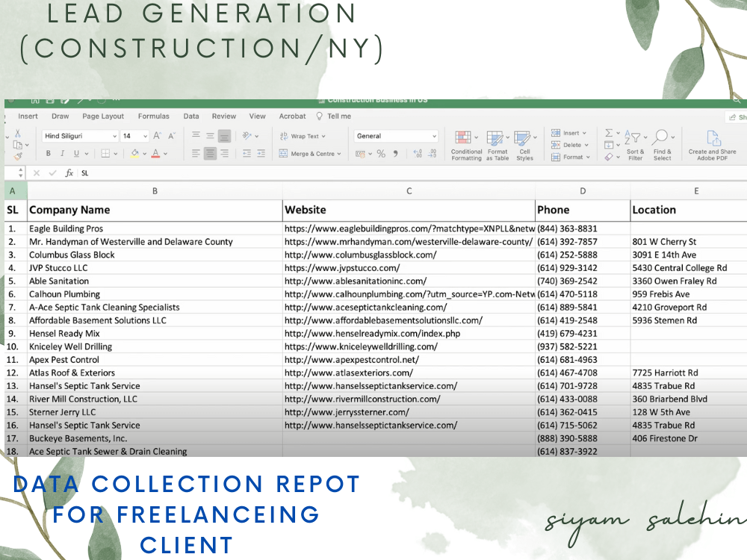Image resolution: width=747 pixels, height=560 pixels.
Task: Switch to Formulas tab
Action: (153, 116)
